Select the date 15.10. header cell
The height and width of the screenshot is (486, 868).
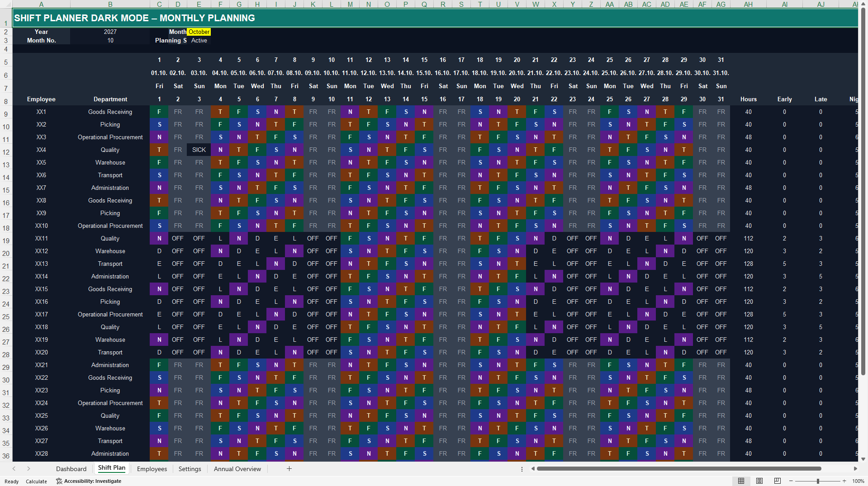pyautogui.click(x=424, y=73)
